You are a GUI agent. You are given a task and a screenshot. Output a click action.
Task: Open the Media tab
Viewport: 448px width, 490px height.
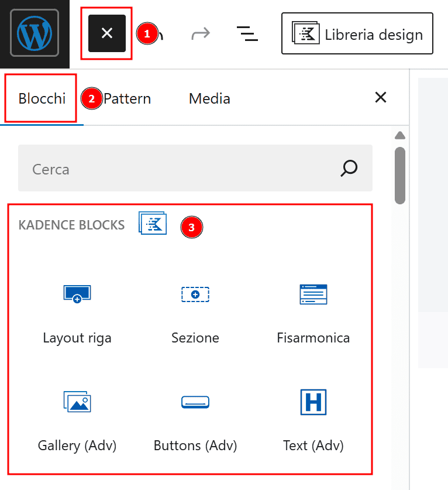click(x=209, y=98)
